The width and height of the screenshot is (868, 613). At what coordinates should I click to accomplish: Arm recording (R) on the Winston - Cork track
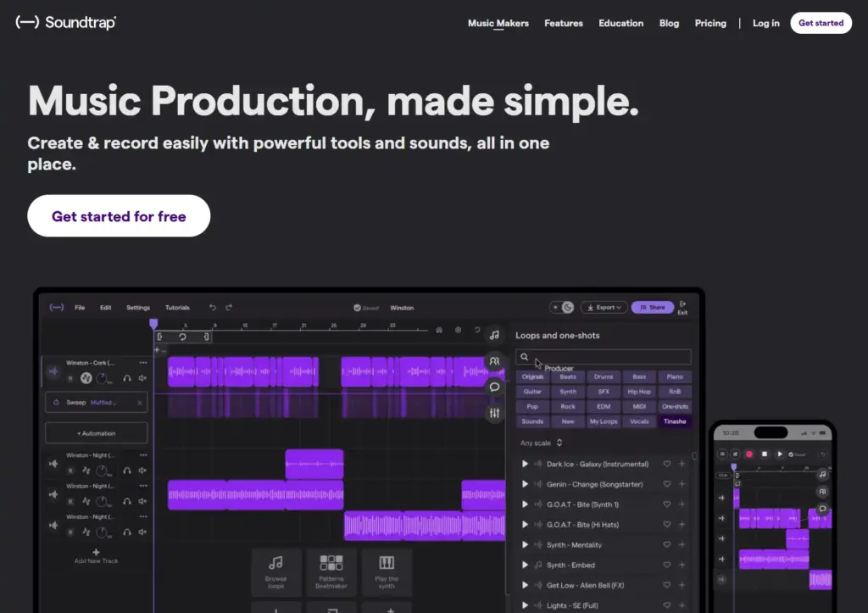pos(70,379)
